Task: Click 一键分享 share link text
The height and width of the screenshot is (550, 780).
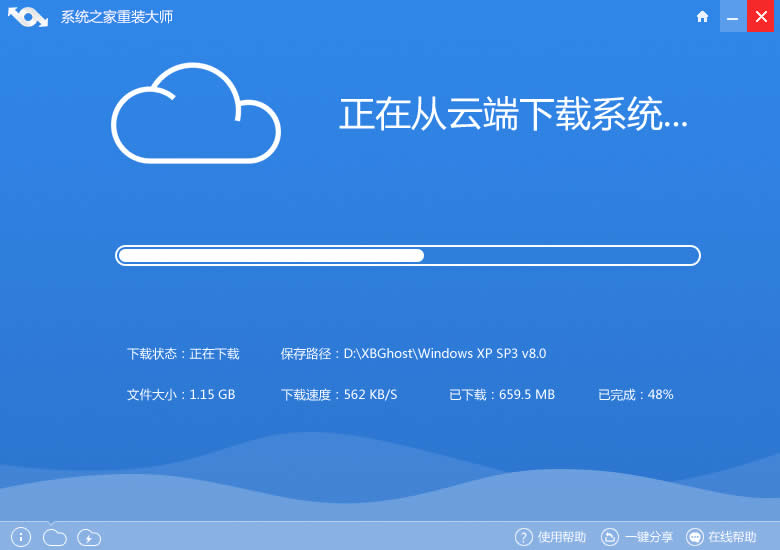Action: coord(649,537)
